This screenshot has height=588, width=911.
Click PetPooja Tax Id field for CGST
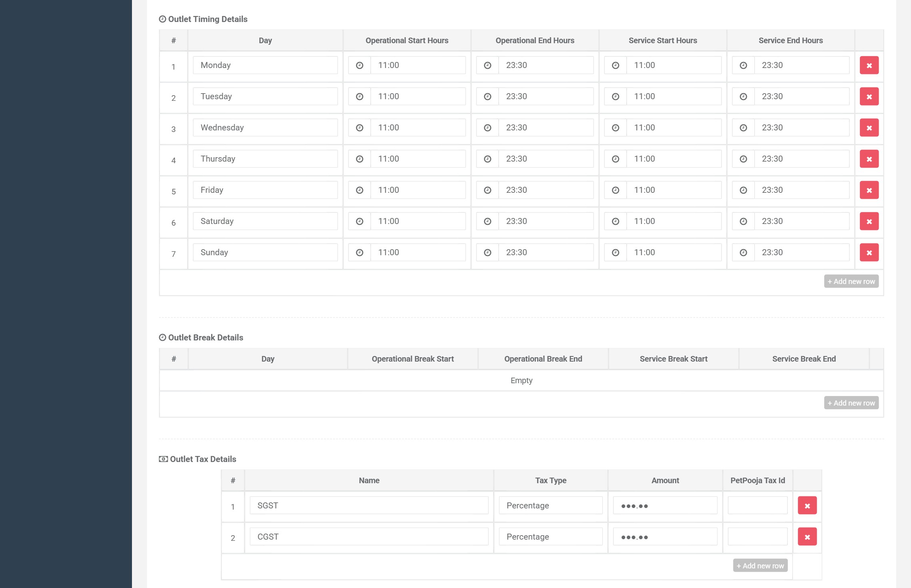757,537
